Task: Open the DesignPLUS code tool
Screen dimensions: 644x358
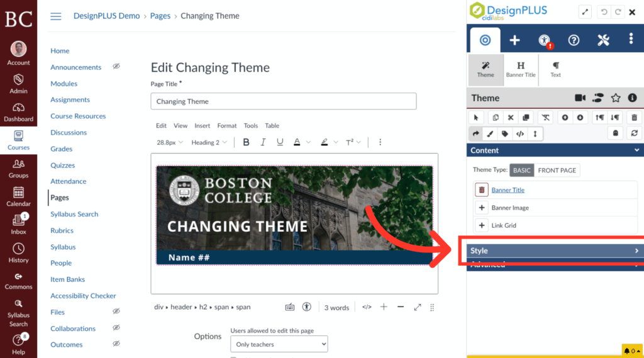Action: [520, 133]
